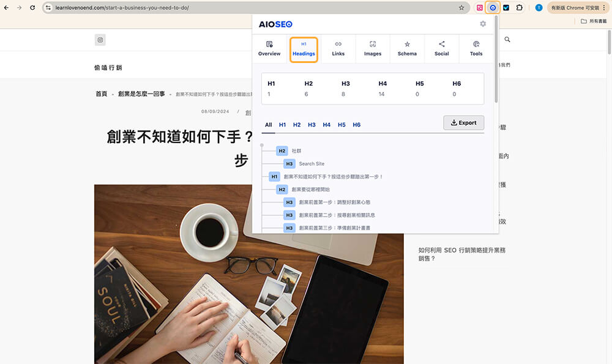The width and height of the screenshot is (612, 364).
Task: Switch to the Tools tab
Action: pyautogui.click(x=476, y=49)
